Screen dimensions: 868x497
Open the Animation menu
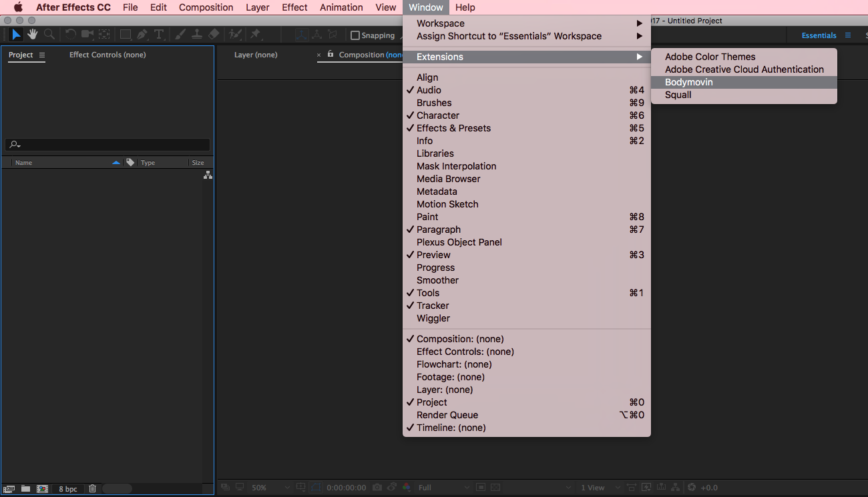pyautogui.click(x=341, y=7)
